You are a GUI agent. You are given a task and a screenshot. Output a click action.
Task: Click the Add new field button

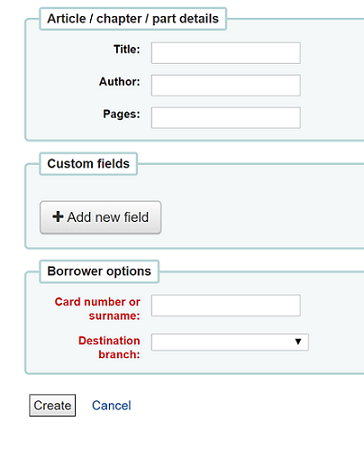(101, 217)
